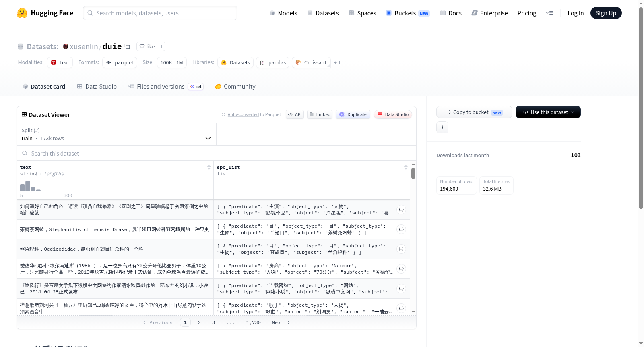Open the Split train dropdown
The height and width of the screenshot is (347, 644).
(x=116, y=134)
